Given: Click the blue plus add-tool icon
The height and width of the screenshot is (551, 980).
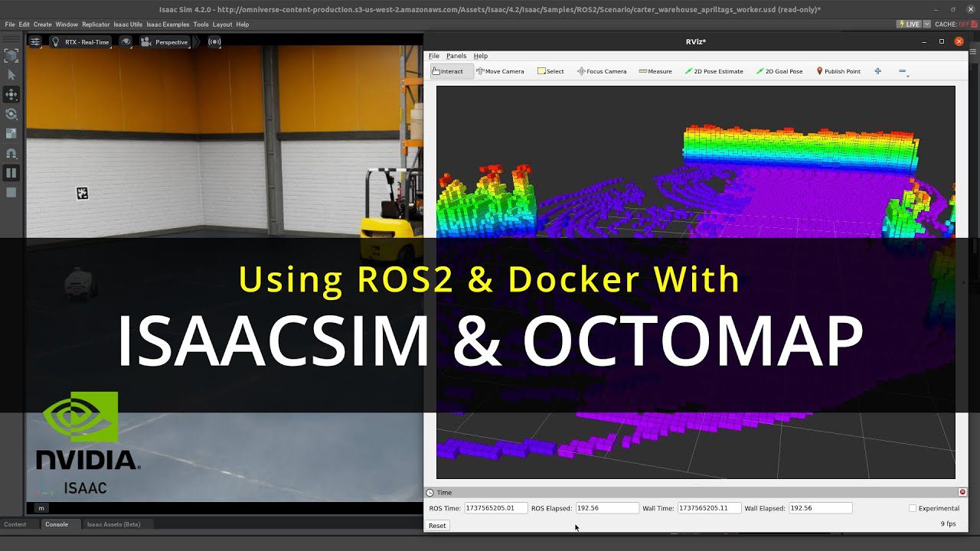Looking at the screenshot, I should click(877, 71).
